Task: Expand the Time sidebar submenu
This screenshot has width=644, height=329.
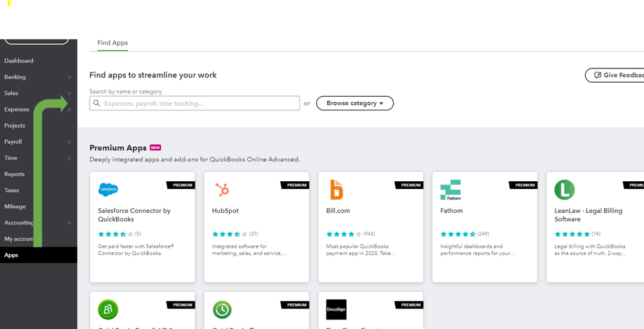Action: tap(69, 158)
